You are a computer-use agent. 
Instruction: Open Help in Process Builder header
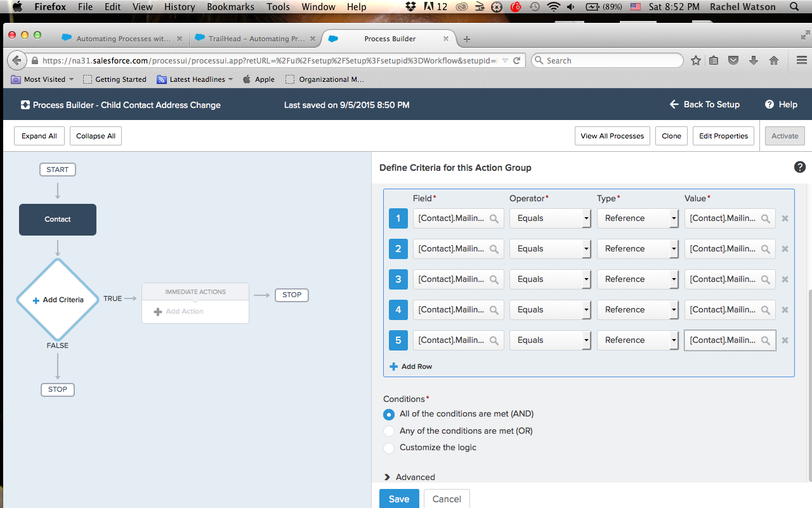(781, 105)
